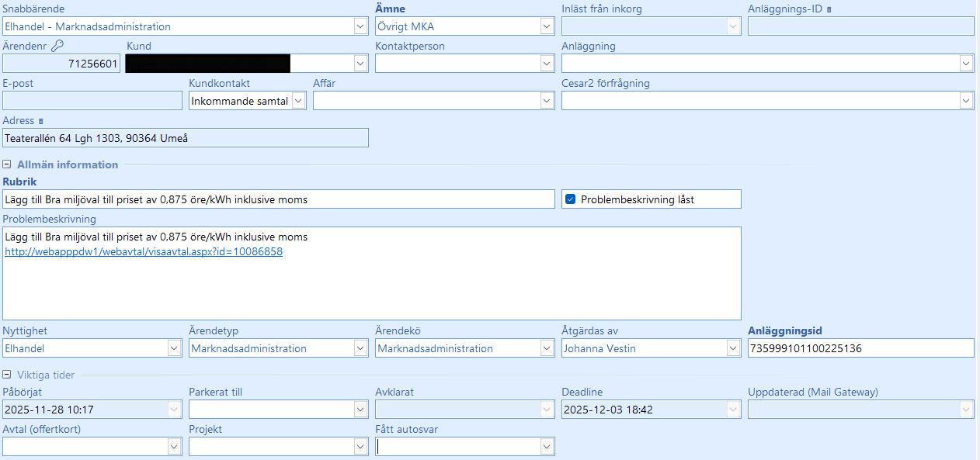Image resolution: width=980 pixels, height=460 pixels.
Task: Expand the Ämne dropdown showing Övrigt MKA
Action: pyautogui.click(x=547, y=26)
